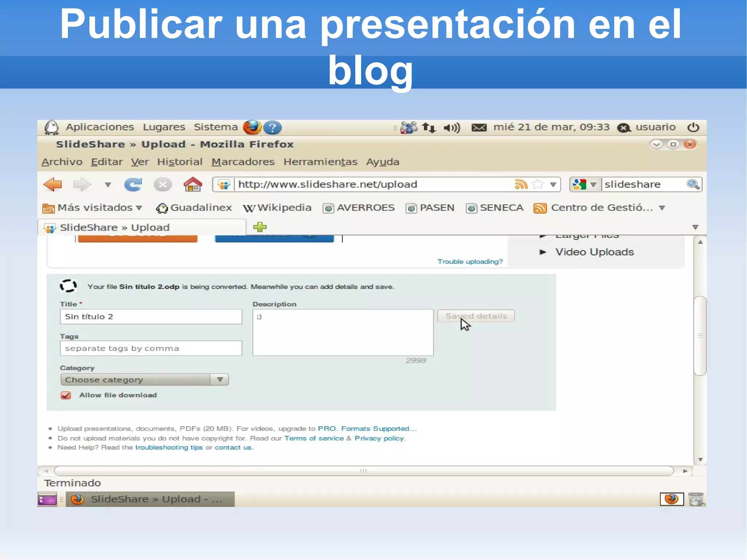747x560 pixels.
Task: Open the Terms of service link
Action: pos(314,438)
